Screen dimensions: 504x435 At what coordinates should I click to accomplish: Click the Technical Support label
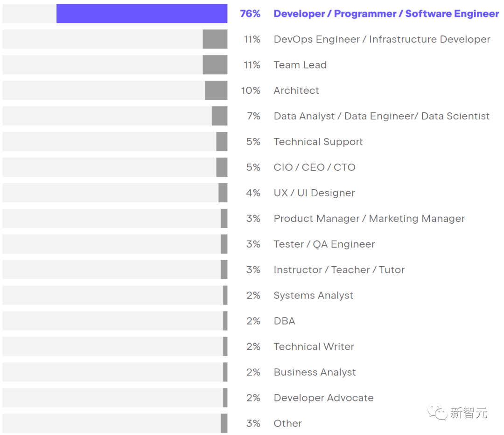[x=318, y=142]
